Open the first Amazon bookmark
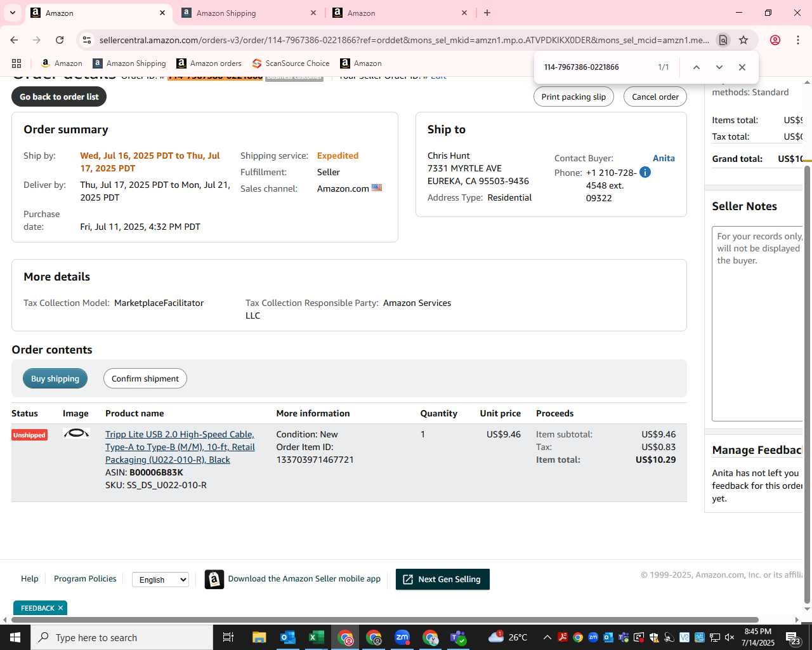 coord(62,63)
